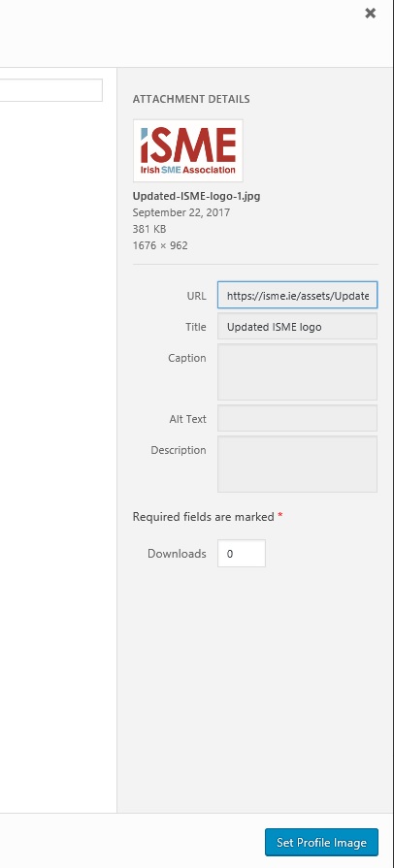Focus the Description text area
This screenshot has width=394, height=868.
pos(298,464)
